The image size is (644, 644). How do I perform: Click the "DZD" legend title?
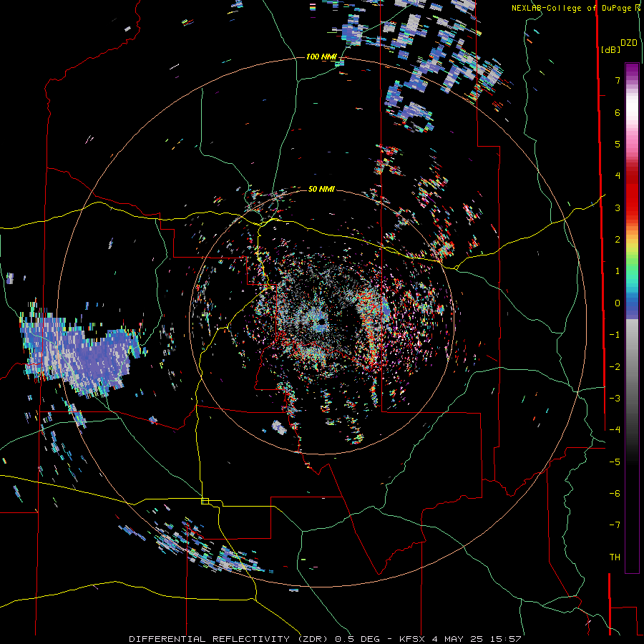pyautogui.click(x=629, y=43)
